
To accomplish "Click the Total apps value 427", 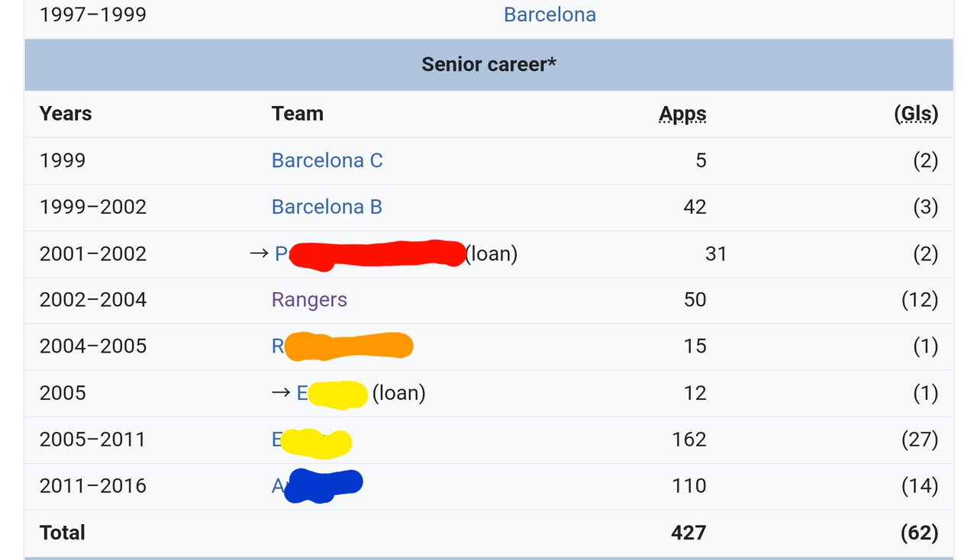I will pos(688,533).
